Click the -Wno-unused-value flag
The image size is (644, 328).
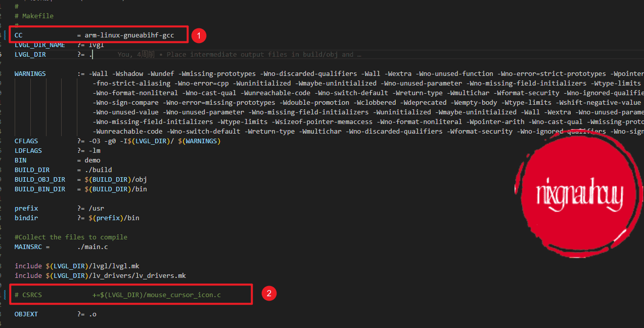126,112
